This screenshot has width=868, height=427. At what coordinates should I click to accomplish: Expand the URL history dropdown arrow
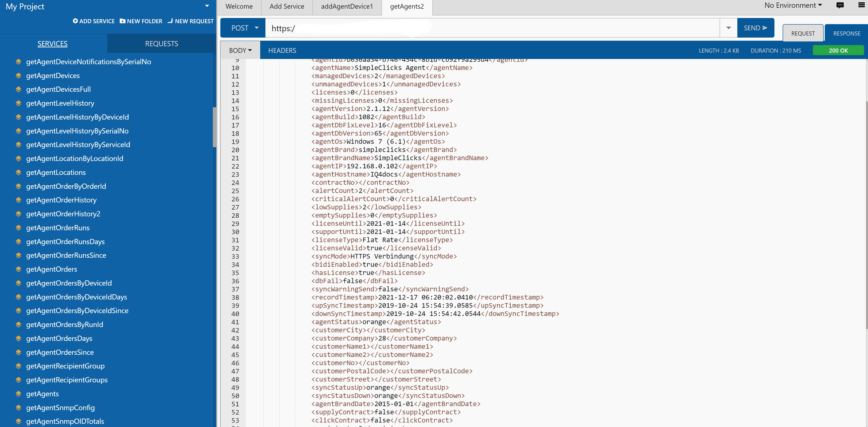pos(728,28)
